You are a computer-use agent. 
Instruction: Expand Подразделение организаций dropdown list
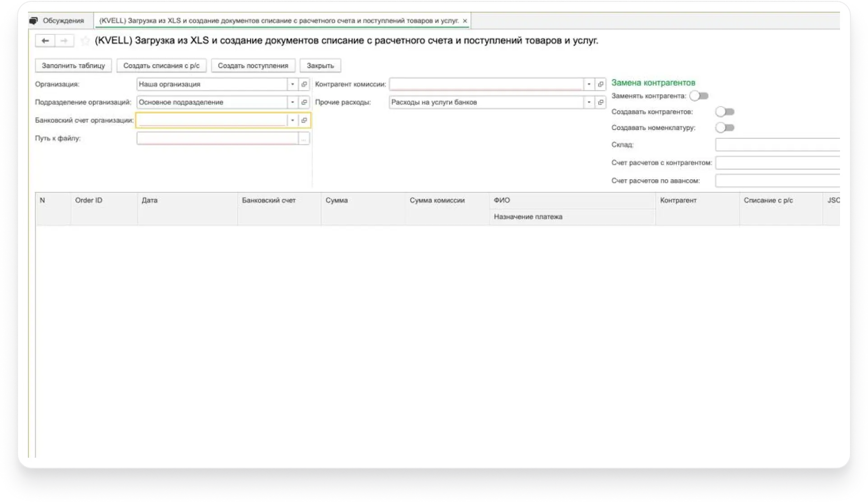[x=292, y=102]
